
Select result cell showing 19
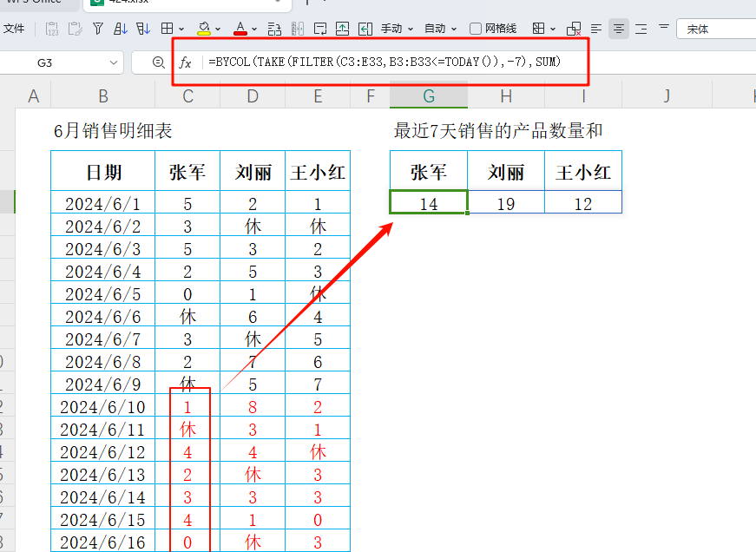pos(506,202)
